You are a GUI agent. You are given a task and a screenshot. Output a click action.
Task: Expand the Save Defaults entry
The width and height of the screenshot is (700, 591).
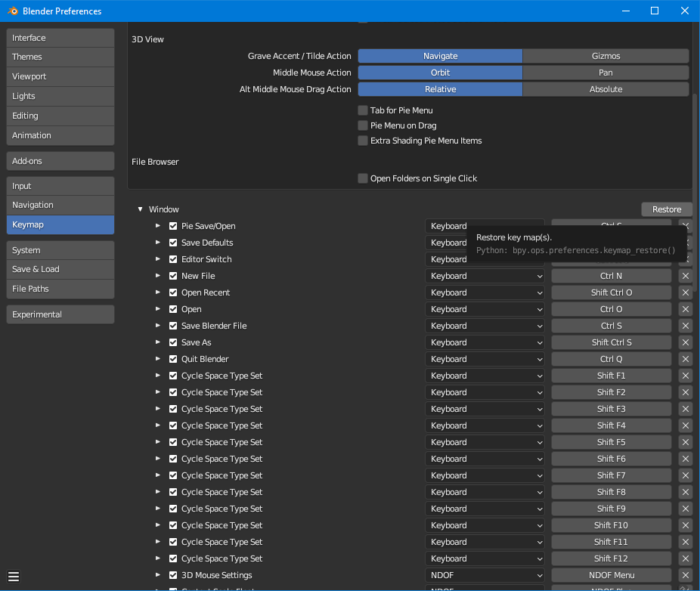pos(157,243)
